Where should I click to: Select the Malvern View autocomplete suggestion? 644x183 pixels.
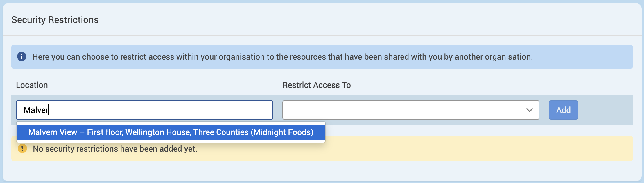171,132
